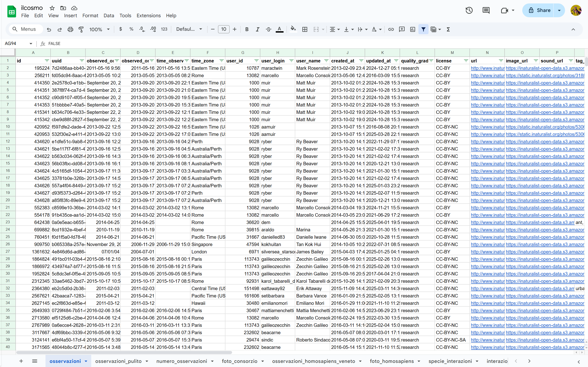Open filter for license column

tap(466, 61)
